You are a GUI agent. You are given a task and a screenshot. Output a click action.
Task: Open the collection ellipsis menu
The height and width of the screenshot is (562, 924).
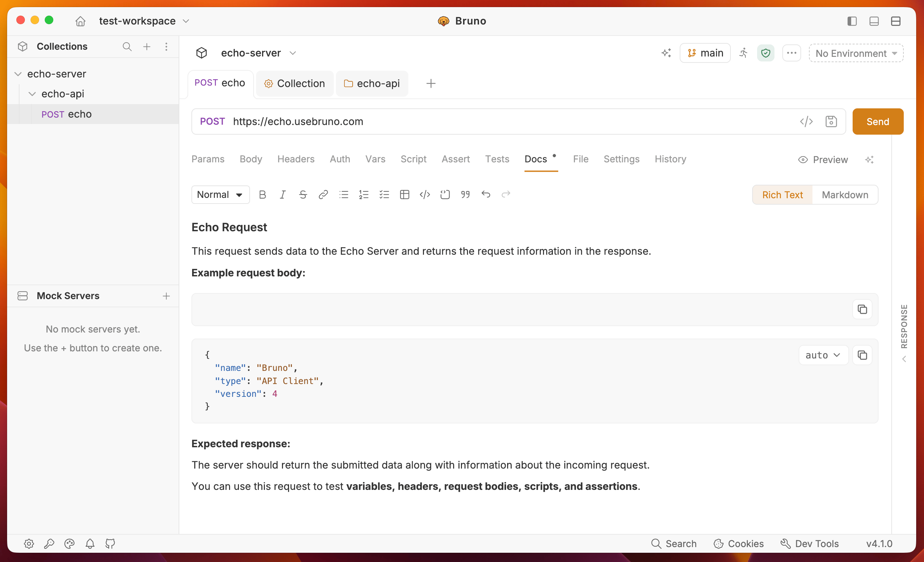click(x=791, y=53)
